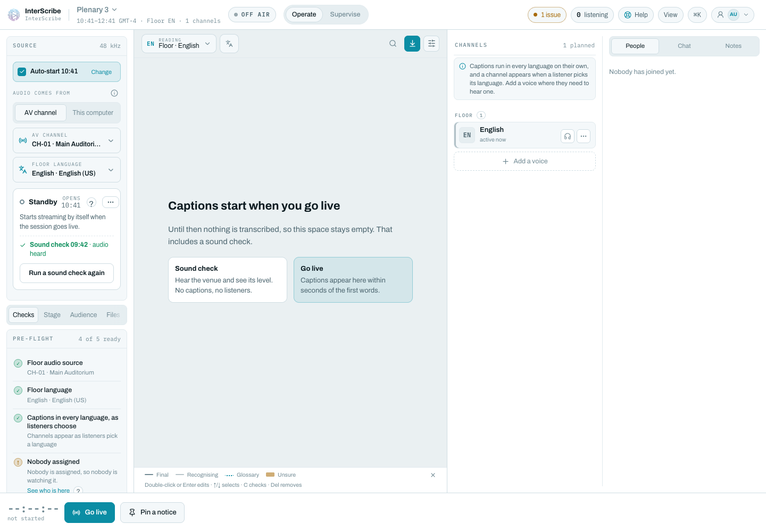Click Run a sound check again
Image resolution: width=766 pixels, height=532 pixels.
coord(66,273)
